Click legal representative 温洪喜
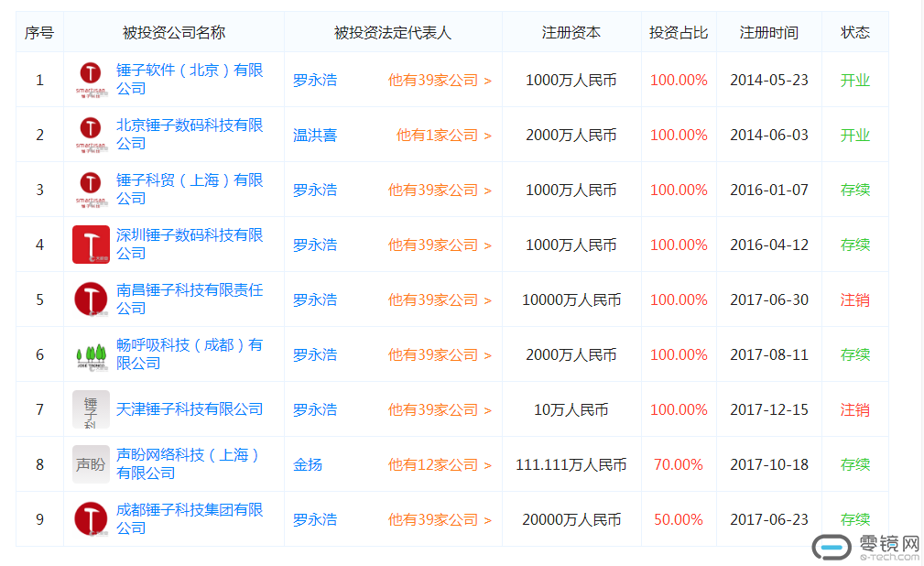Image resolution: width=924 pixels, height=566 pixels. (x=315, y=135)
